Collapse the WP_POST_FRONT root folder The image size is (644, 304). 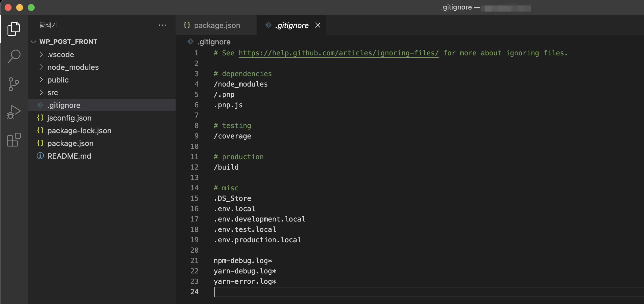pos(33,42)
